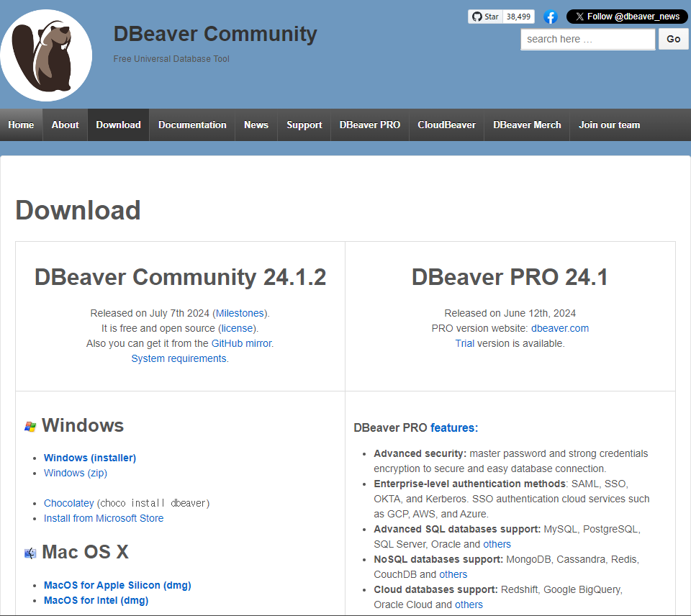
Task: Open the CloudBeaver menu item
Action: point(446,125)
